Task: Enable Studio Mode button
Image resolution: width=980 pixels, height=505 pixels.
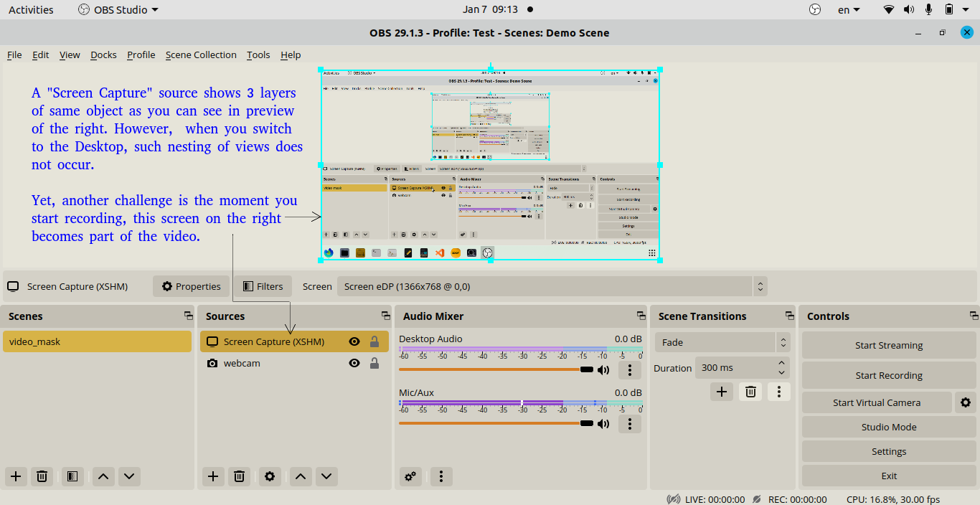Action: [889, 427]
